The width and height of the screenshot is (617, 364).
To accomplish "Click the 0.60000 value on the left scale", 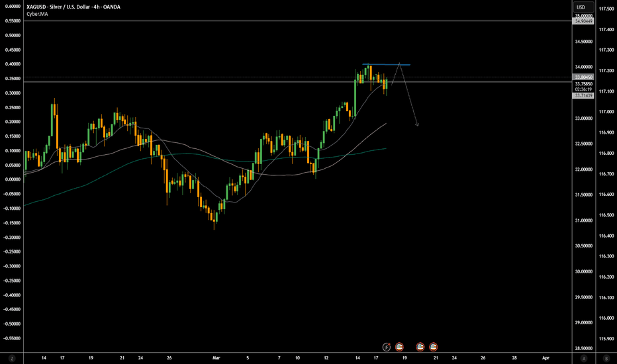I will tap(13, 7).
